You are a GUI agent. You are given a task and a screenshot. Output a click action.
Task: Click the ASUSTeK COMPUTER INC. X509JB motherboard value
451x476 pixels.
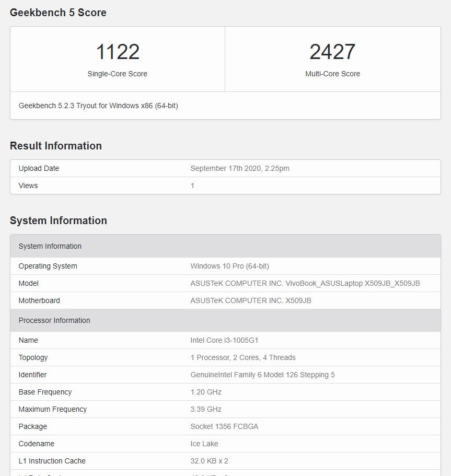coord(251,300)
